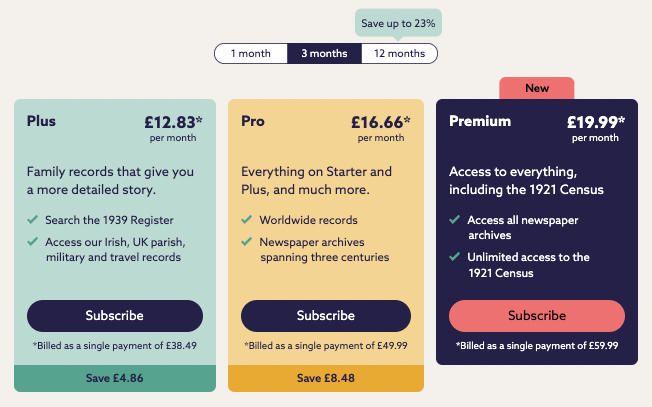Subscribe to the Premium plan
The width and height of the screenshot is (652, 407).
pos(537,316)
